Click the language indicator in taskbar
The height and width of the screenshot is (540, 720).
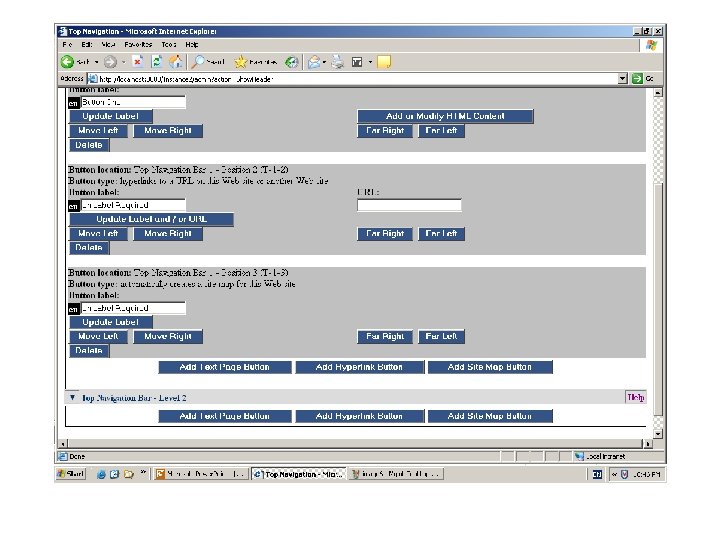(597, 474)
